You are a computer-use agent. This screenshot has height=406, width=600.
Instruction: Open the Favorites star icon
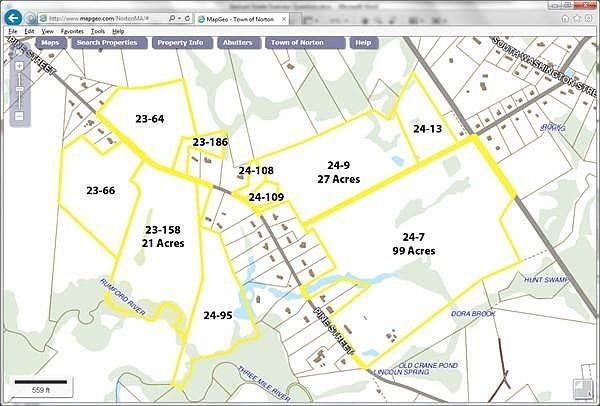click(x=576, y=18)
